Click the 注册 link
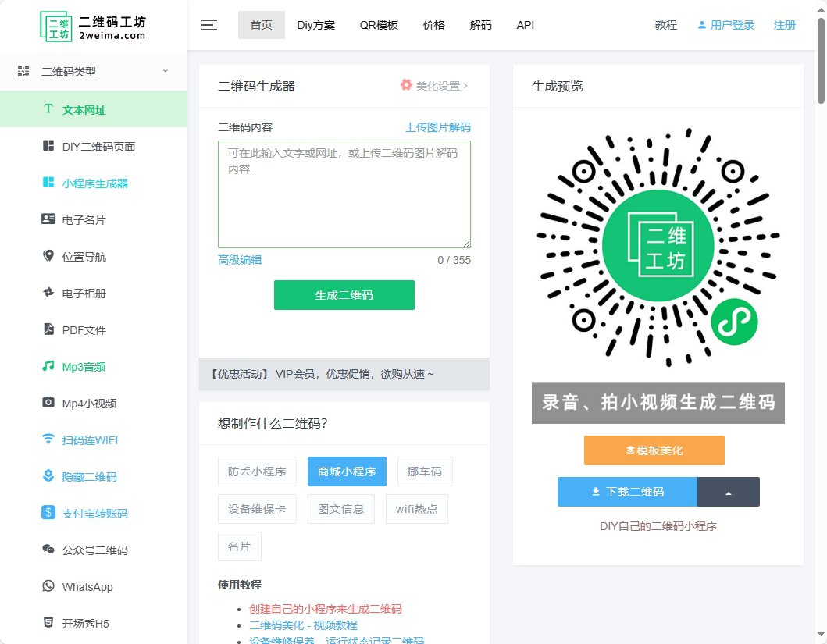Screen dimensions: 827x644 click(x=784, y=25)
